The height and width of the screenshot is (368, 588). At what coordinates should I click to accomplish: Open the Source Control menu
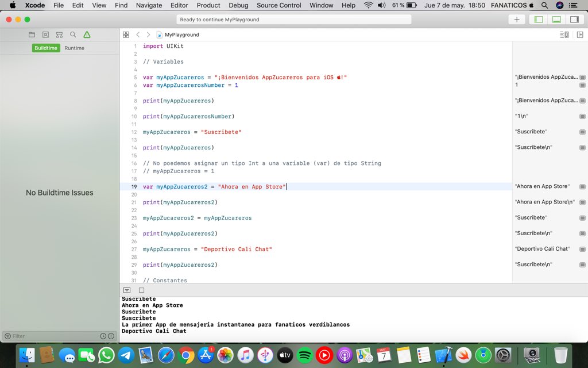(279, 5)
